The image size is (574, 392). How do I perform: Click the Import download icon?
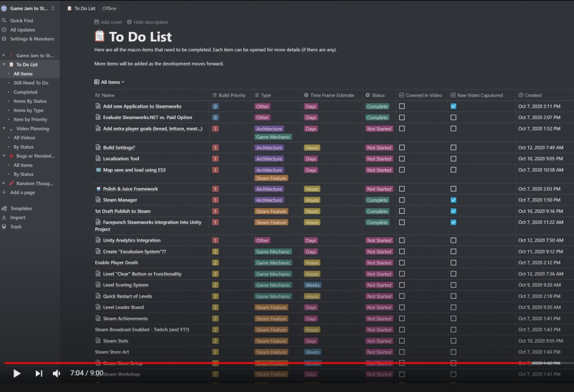click(4, 217)
